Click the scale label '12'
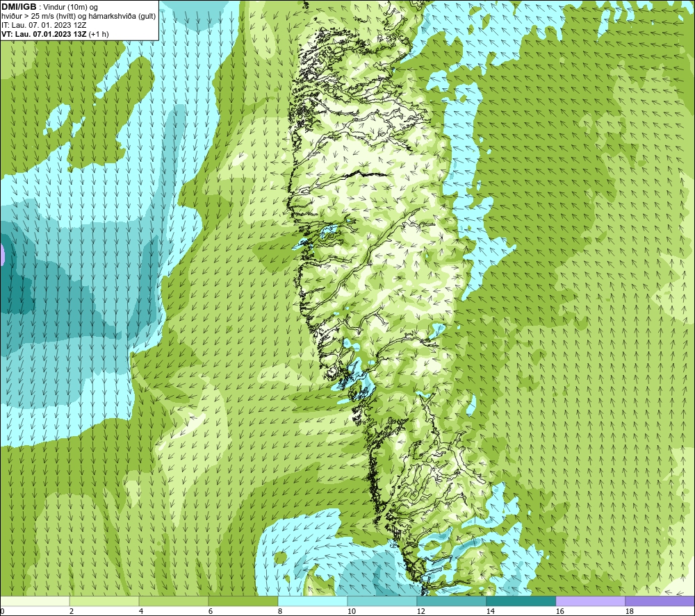The image size is (695, 616). (x=420, y=611)
